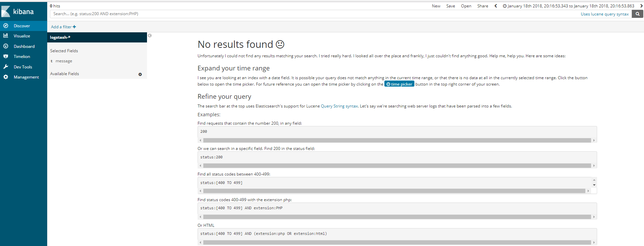The image size is (644, 246).
Task: Click the No results found heading
Action: [241, 44]
